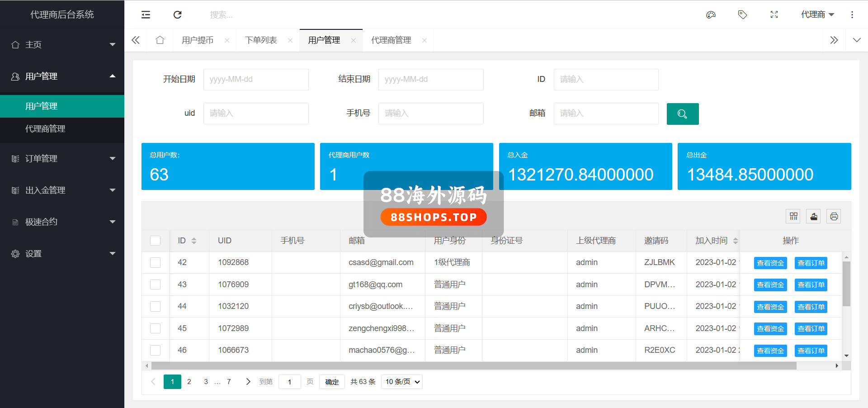Export table data with the export icon
Screen dimensions: 868x408
pyautogui.click(x=814, y=217)
